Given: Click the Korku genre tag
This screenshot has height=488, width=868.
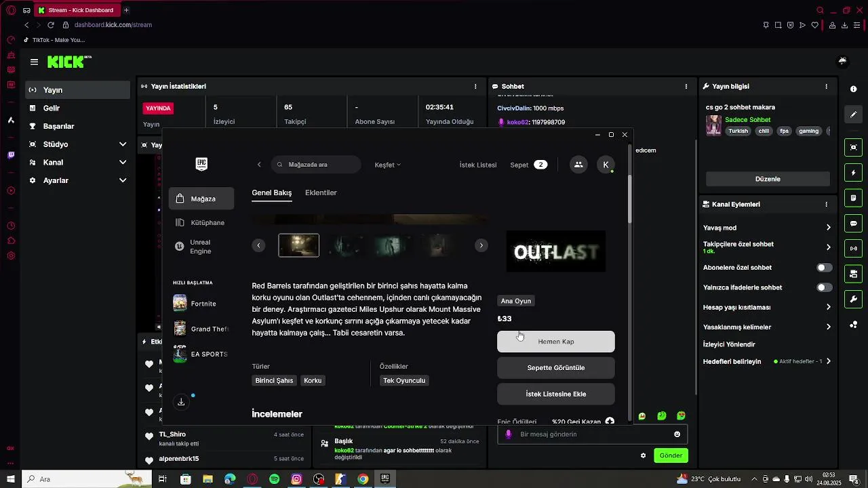Looking at the screenshot, I should pos(313,380).
